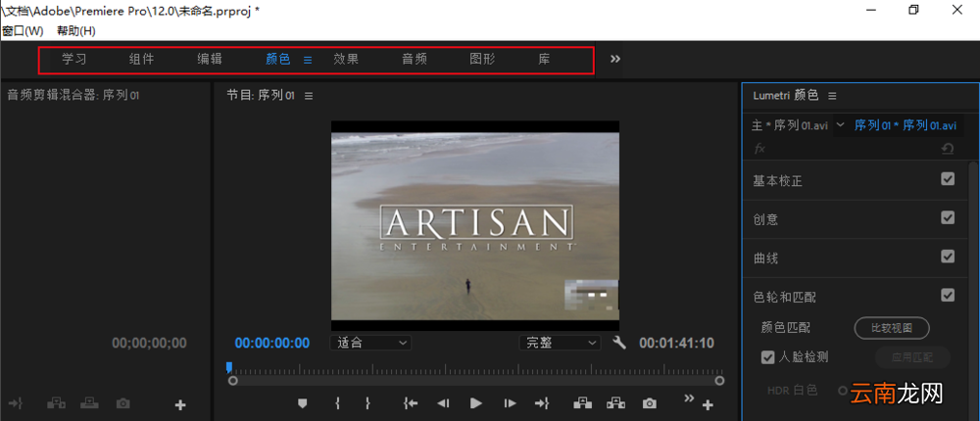Click Insert button in left Source panel
The width and height of the screenshot is (980, 421).
pos(56,403)
